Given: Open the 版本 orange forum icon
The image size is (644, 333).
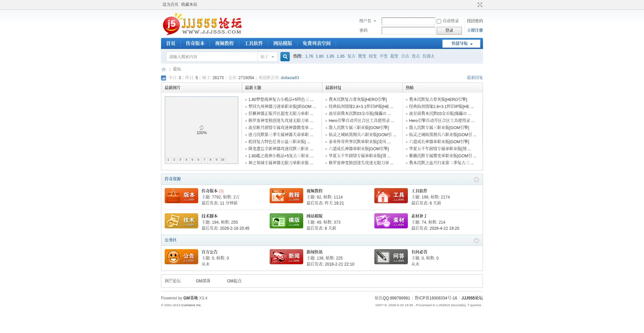Looking at the screenshot, I should (181, 196).
